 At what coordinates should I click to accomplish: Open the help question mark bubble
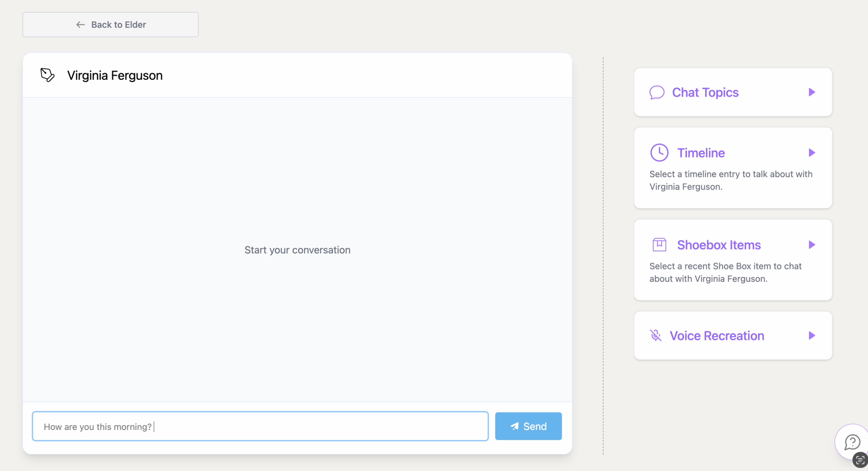tap(852, 442)
